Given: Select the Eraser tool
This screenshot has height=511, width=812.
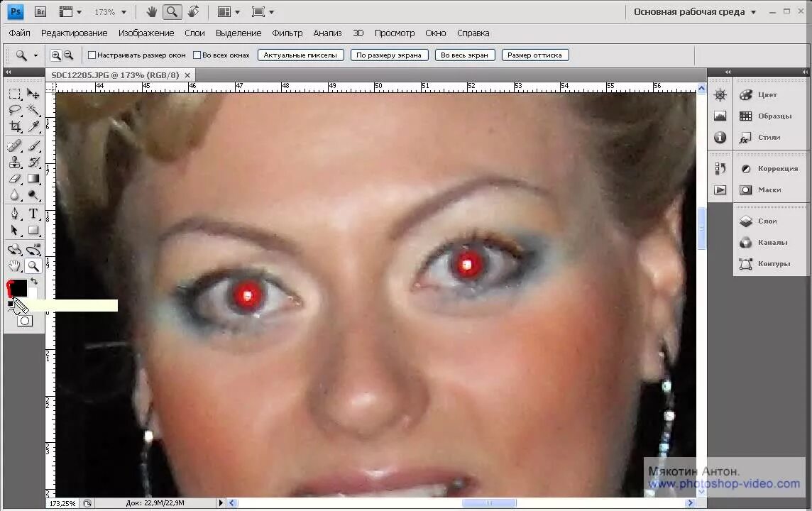Looking at the screenshot, I should 14,179.
